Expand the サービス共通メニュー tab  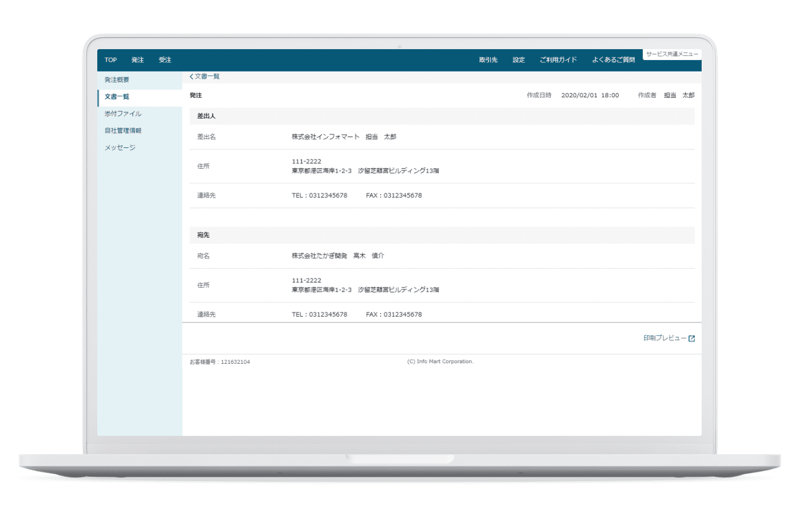point(672,54)
